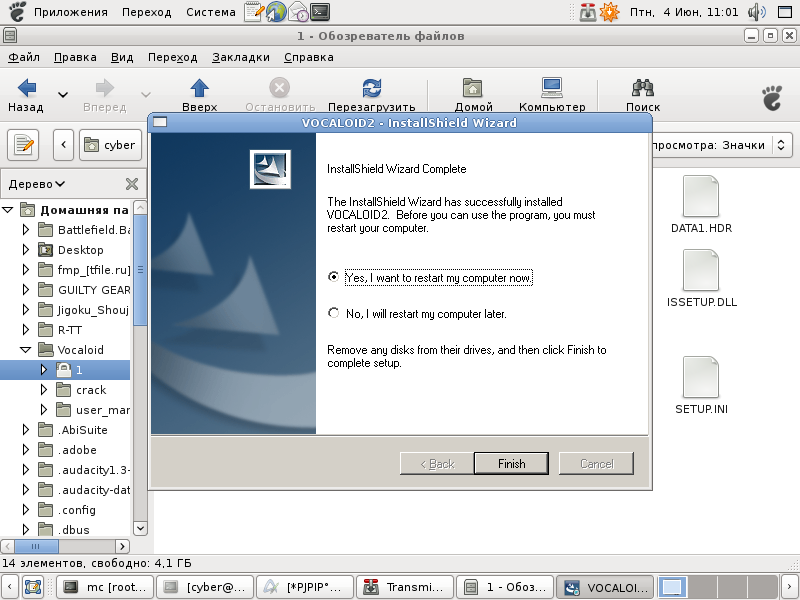Viewport: 800px width, 600px height.
Task: Click the cyber path button
Action: [110, 145]
